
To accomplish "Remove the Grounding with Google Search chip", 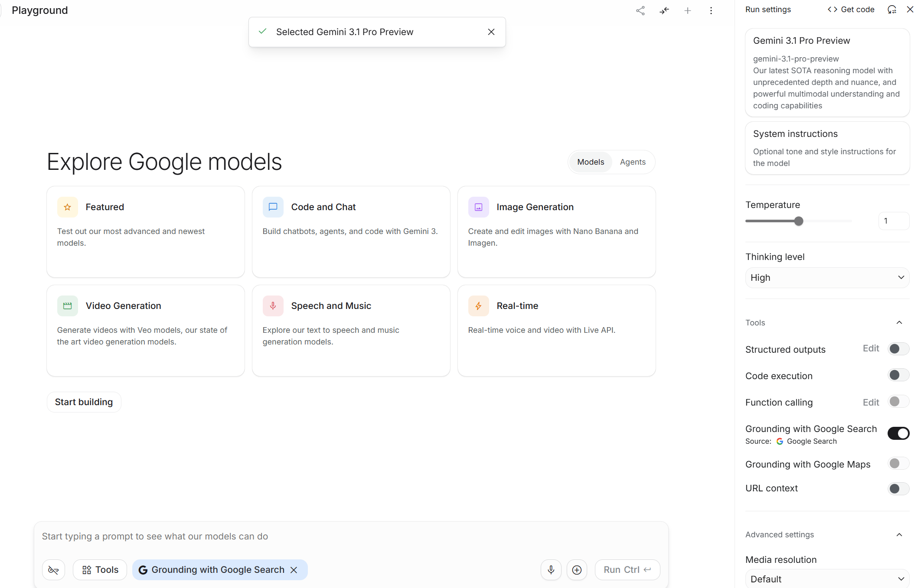I will (294, 570).
